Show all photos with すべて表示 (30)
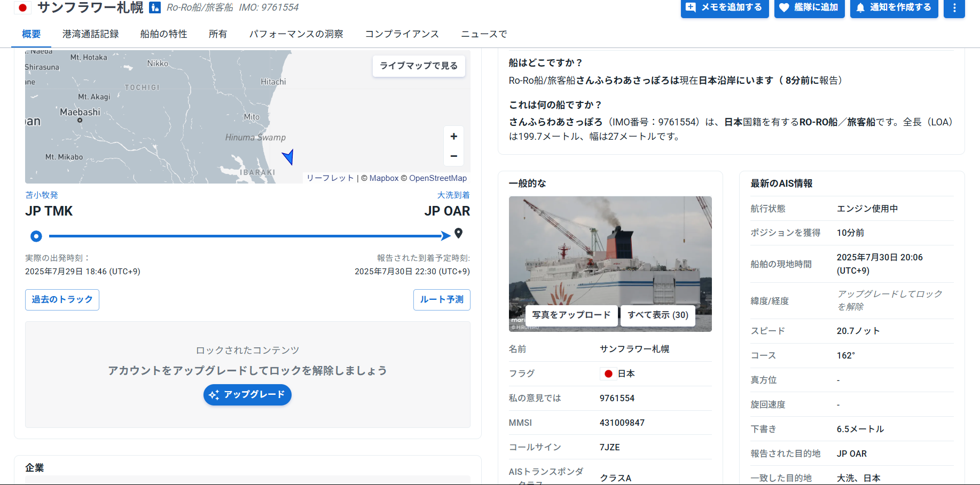 [658, 315]
